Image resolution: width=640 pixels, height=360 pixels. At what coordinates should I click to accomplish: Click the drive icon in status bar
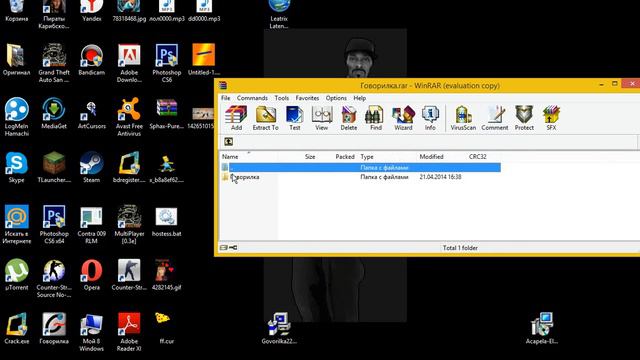[224, 247]
